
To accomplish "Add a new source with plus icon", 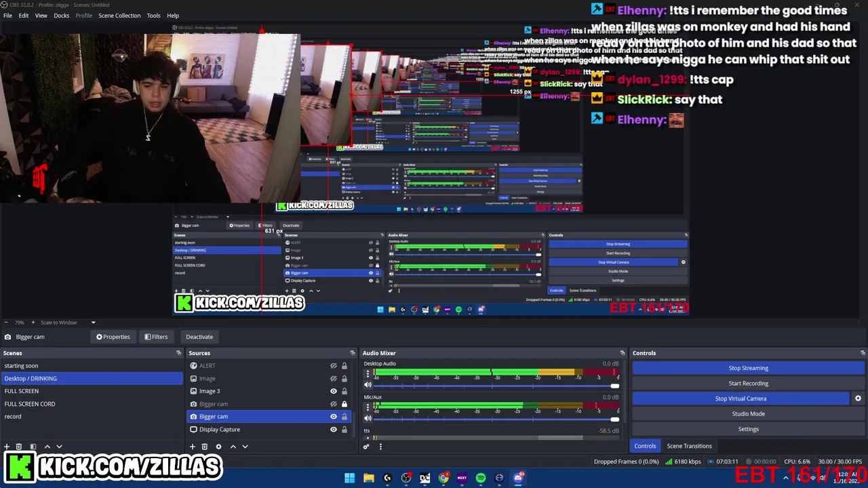I will pyautogui.click(x=192, y=447).
